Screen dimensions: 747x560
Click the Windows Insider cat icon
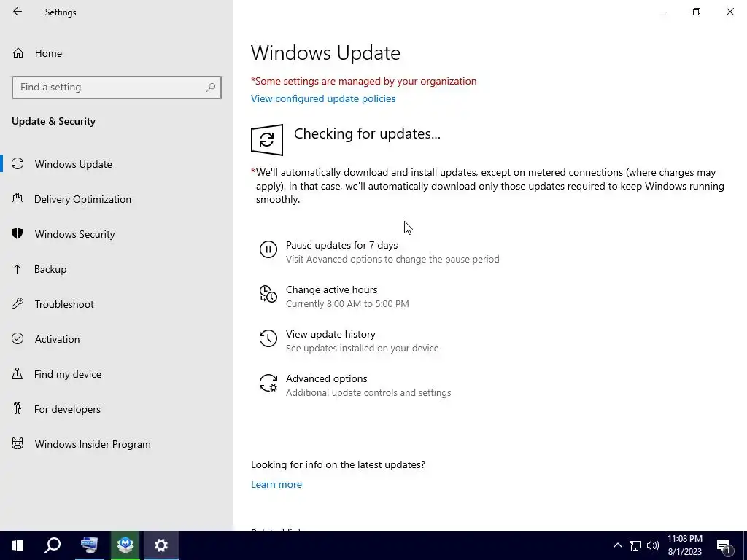(18, 444)
